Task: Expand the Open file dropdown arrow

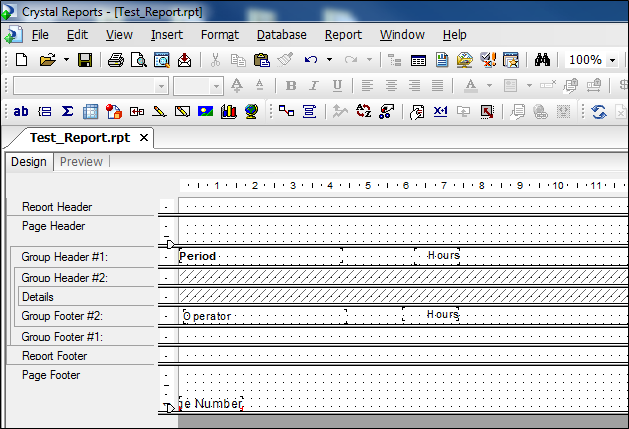Action: (x=66, y=60)
